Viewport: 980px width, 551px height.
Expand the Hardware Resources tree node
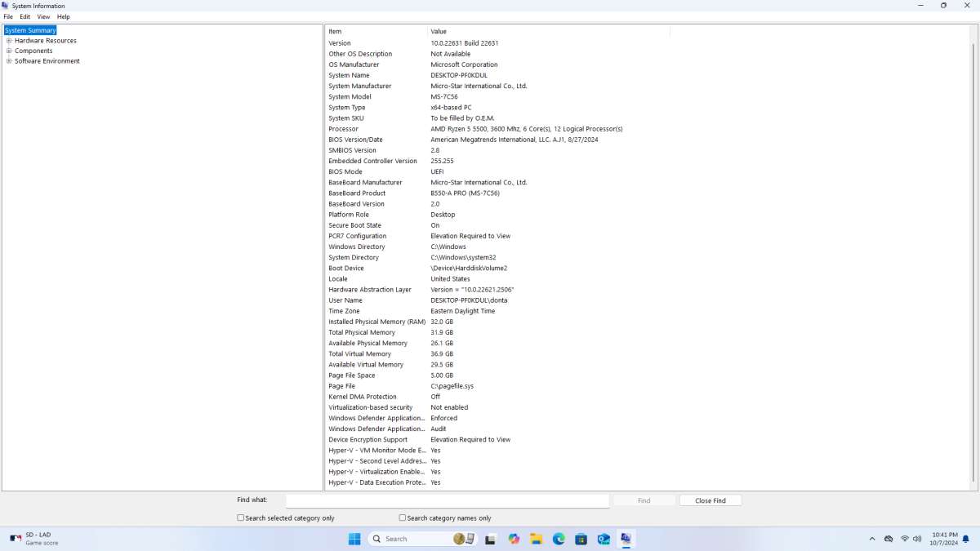point(7,40)
